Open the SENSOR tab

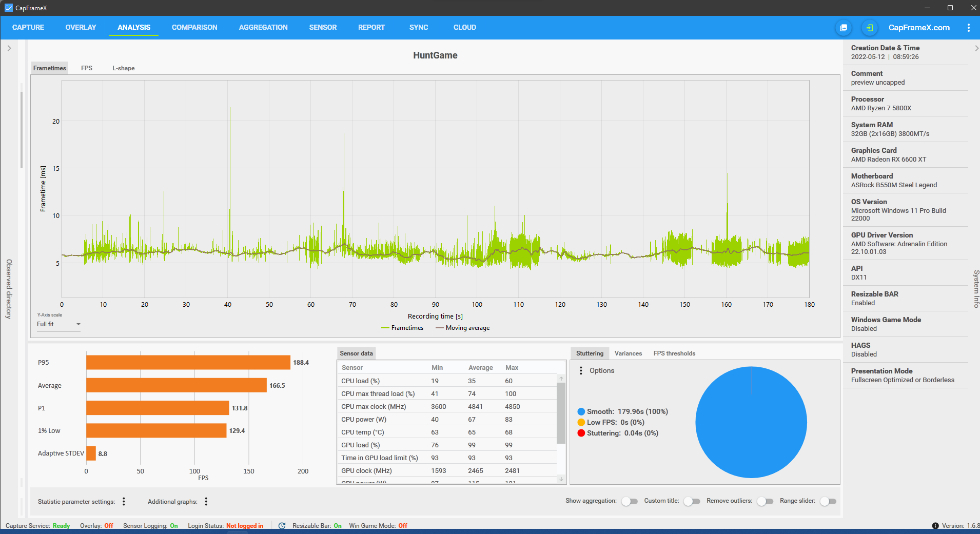click(x=323, y=28)
